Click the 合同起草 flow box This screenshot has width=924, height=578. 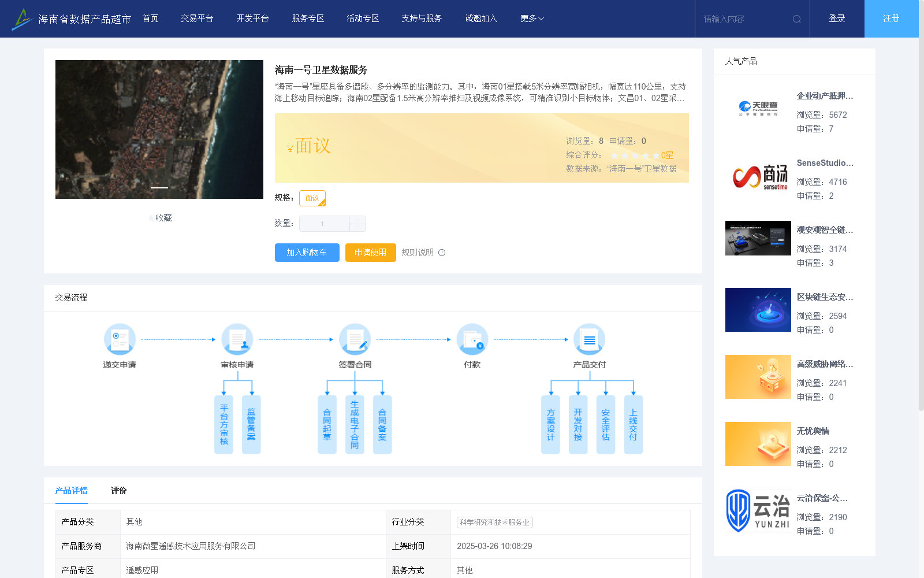tap(327, 424)
